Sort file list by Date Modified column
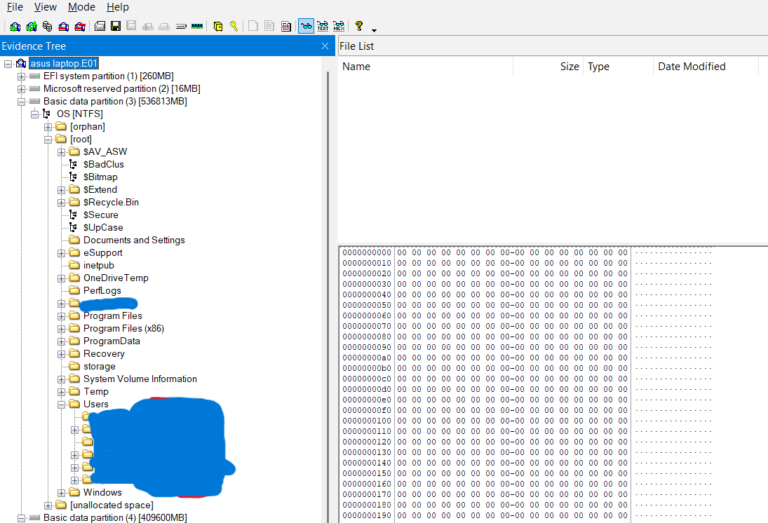This screenshot has width=768, height=523. 705,67
